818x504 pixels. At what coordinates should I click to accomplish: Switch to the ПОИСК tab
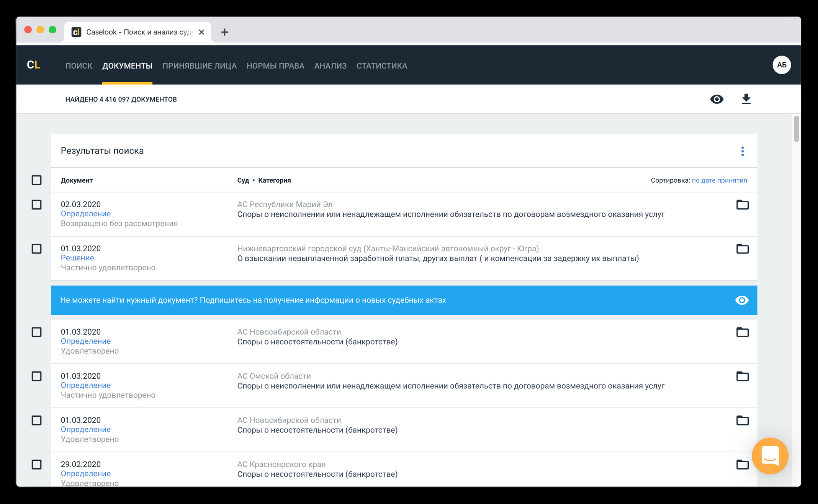(79, 66)
